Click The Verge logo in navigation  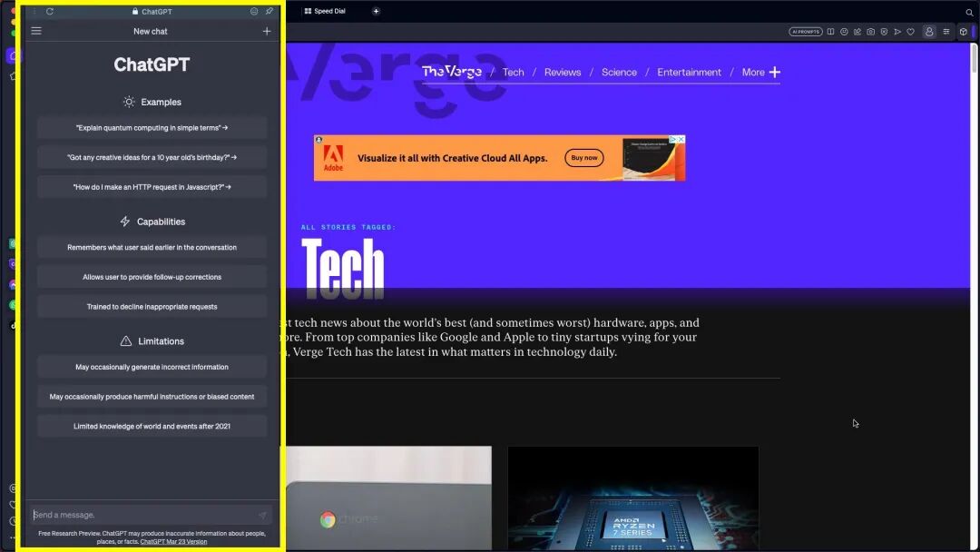451,72
